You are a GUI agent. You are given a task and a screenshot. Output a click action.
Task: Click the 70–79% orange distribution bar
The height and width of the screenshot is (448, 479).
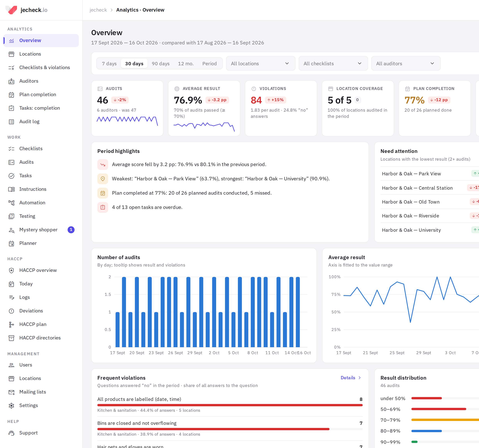coord(445,420)
